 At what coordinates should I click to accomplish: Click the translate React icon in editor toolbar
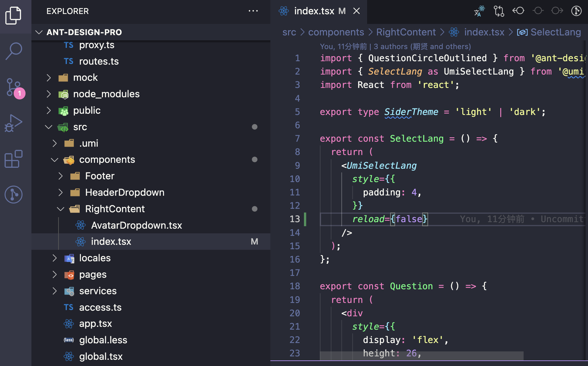click(x=478, y=11)
